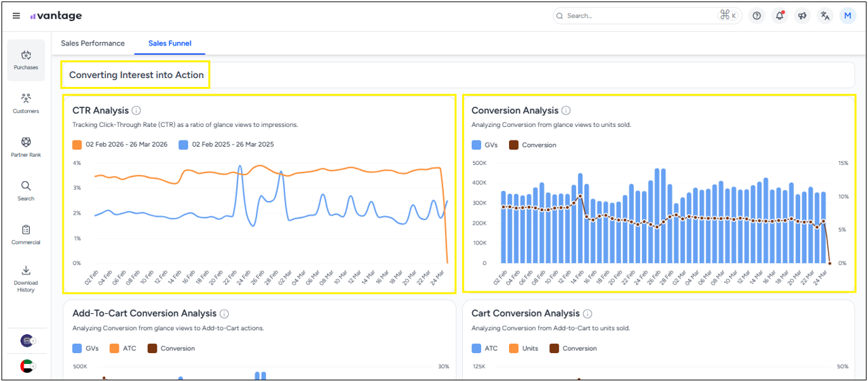Show info tooltip for CTR Analysis

(x=136, y=111)
